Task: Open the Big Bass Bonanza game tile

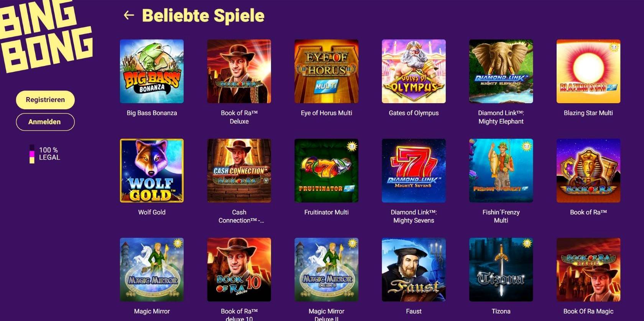Action: (152, 71)
